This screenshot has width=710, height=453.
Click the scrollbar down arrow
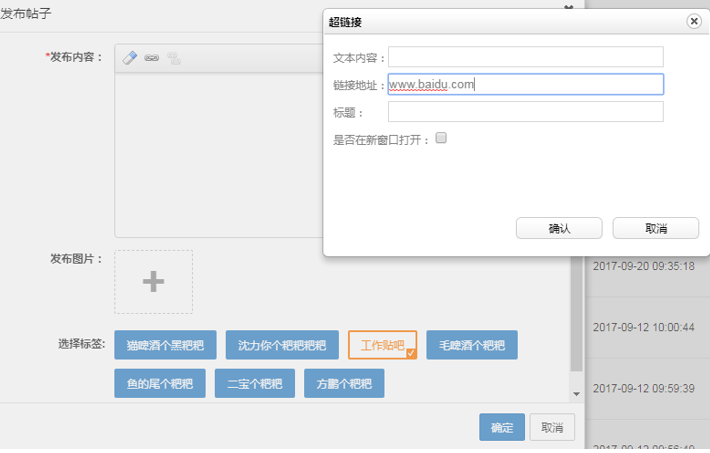576,394
